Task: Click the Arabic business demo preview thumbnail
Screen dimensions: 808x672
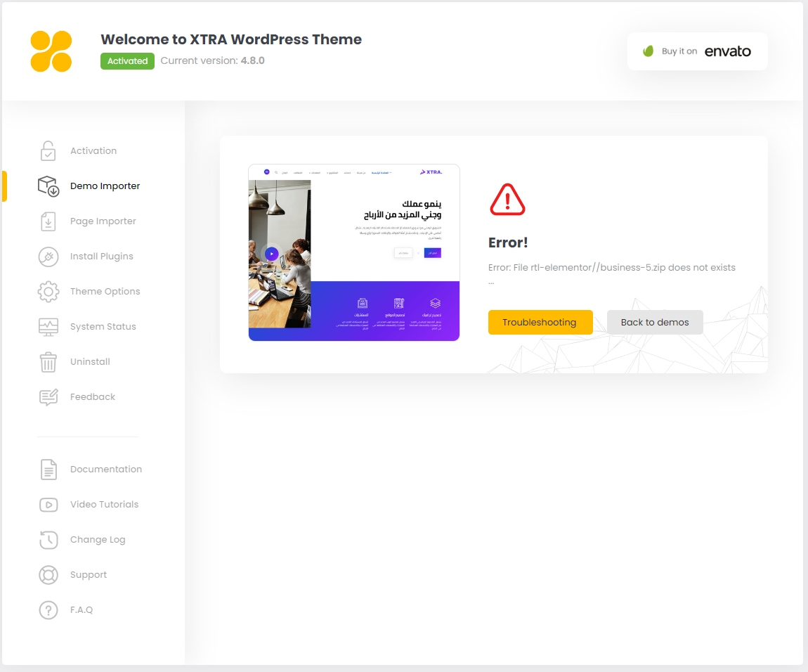Action: click(354, 252)
